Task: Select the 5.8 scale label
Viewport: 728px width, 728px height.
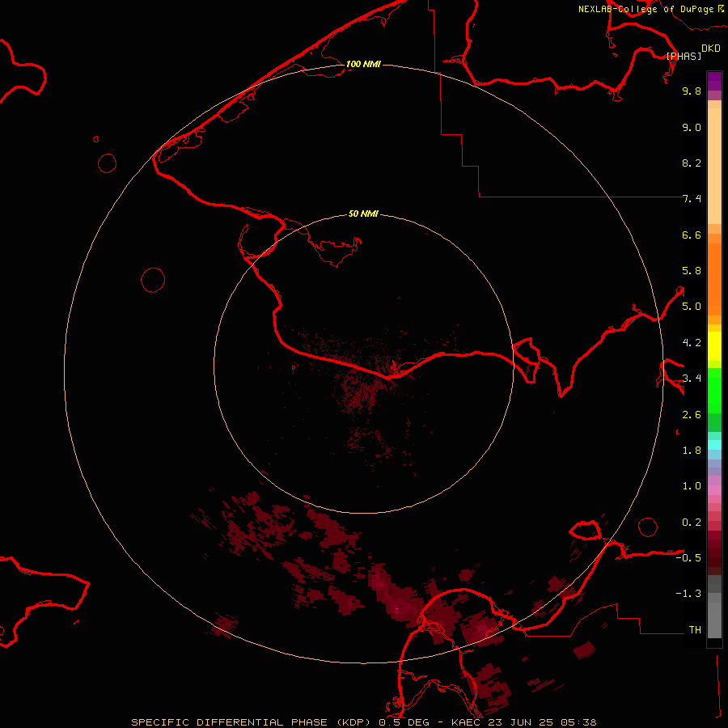Action: pos(692,271)
